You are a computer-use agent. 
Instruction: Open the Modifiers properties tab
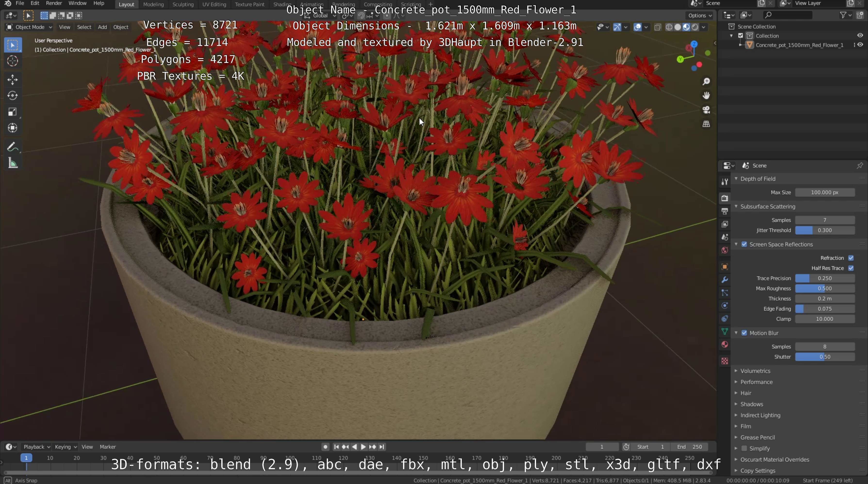(724, 280)
